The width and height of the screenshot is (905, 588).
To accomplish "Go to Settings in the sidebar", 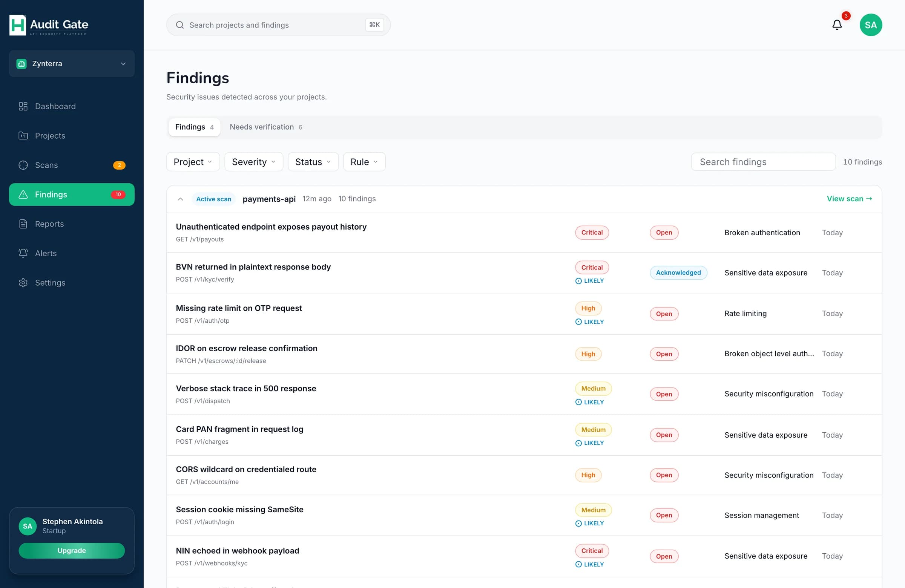I will [72, 283].
